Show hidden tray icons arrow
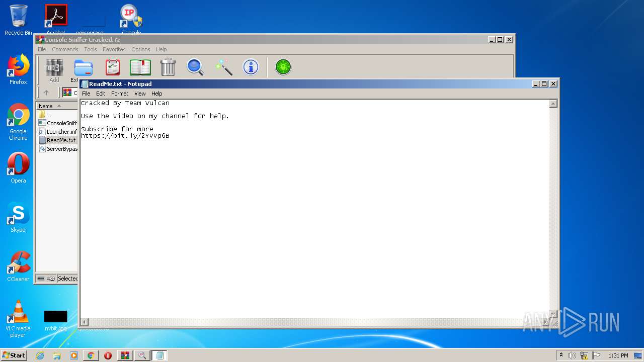644x362 pixels. [561, 355]
